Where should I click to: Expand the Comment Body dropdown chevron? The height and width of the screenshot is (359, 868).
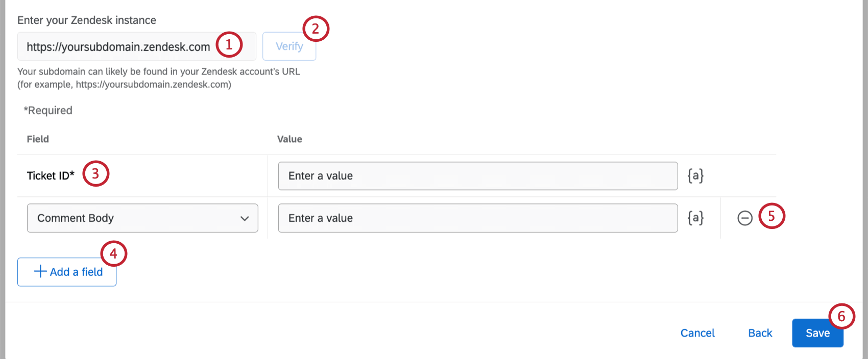[x=245, y=219]
